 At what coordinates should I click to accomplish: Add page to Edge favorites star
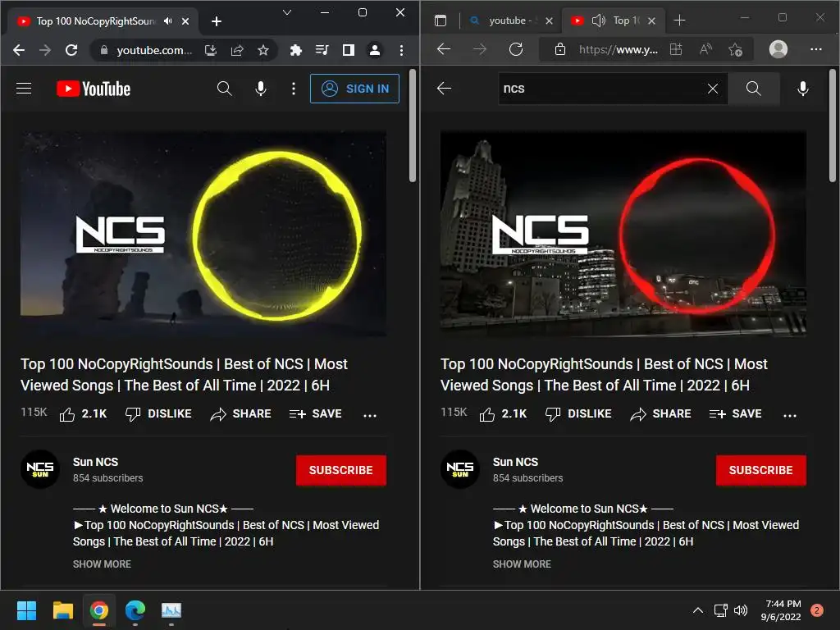pos(735,50)
